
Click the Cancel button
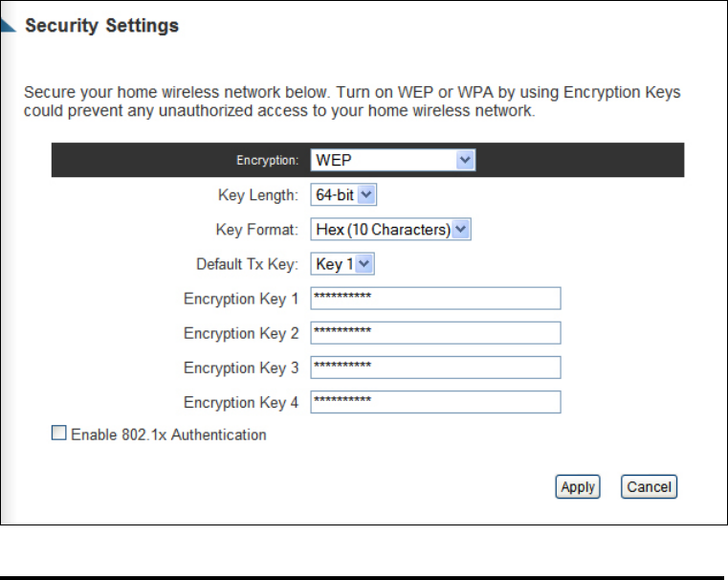[649, 486]
